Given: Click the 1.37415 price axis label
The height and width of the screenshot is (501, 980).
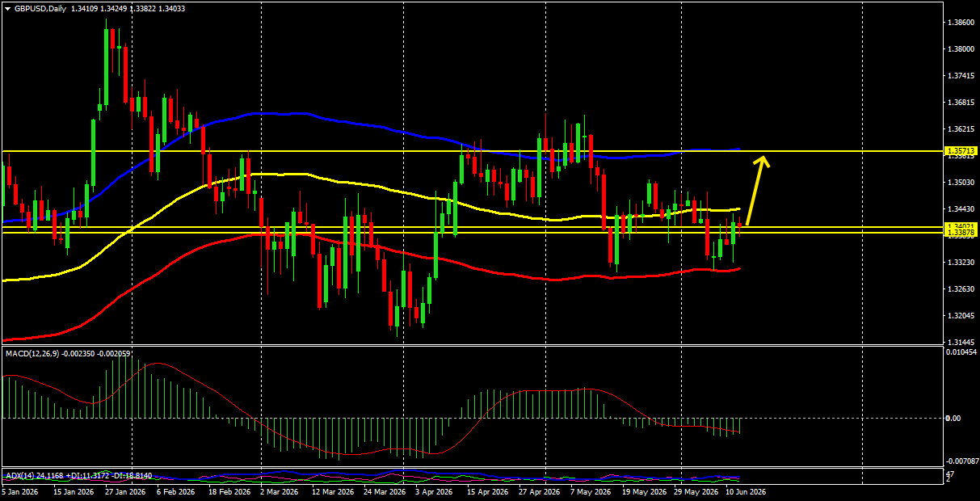Looking at the screenshot, I should [x=961, y=76].
